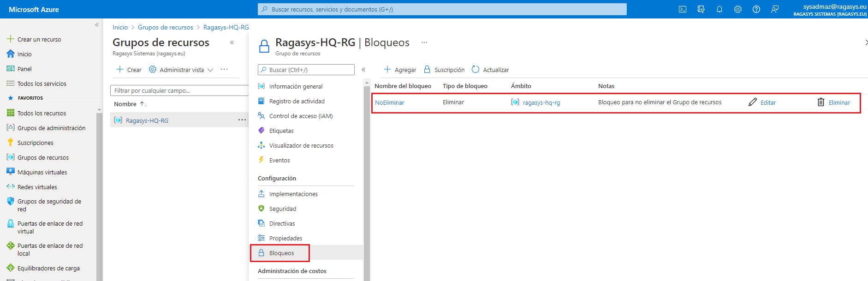Screen dimensions: 868x281
Task: Open more options ellipsis beside Administrar vista
Action: tap(224, 70)
